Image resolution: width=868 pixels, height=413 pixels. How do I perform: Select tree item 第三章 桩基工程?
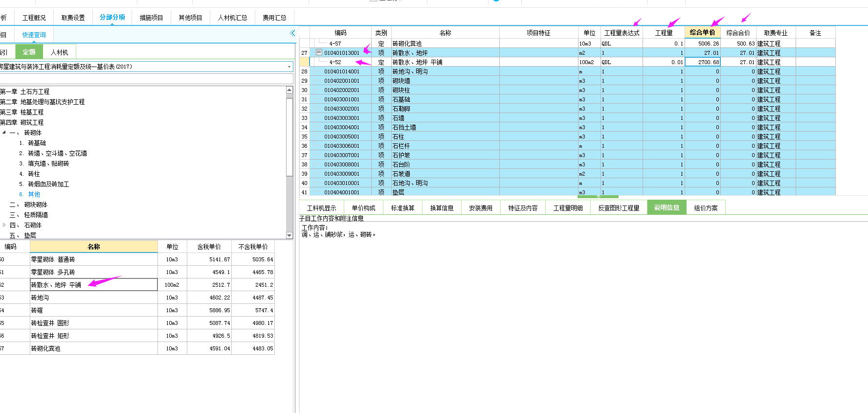[22, 112]
